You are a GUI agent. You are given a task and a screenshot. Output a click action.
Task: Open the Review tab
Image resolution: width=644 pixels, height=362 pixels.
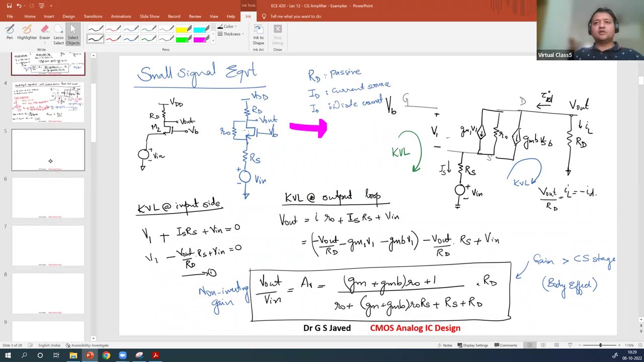pos(195,16)
